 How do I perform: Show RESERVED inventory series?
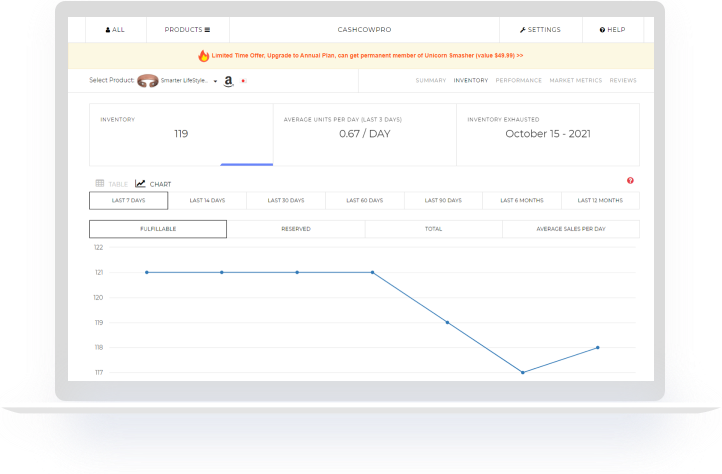pos(296,229)
